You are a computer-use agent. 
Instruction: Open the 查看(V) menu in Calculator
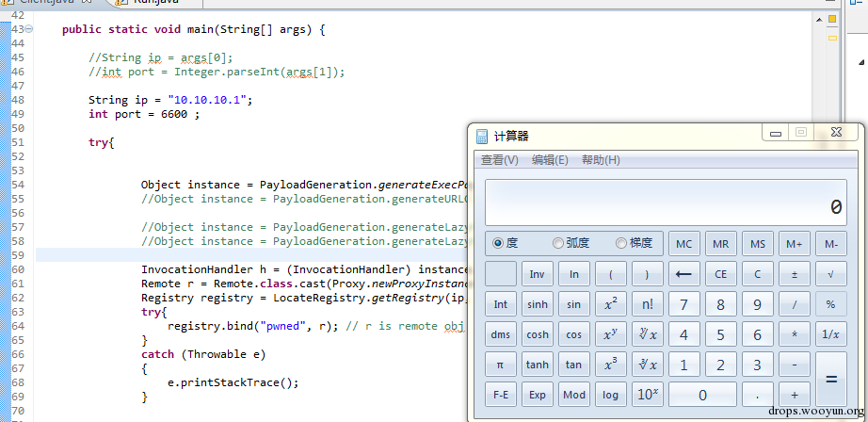pos(499,160)
